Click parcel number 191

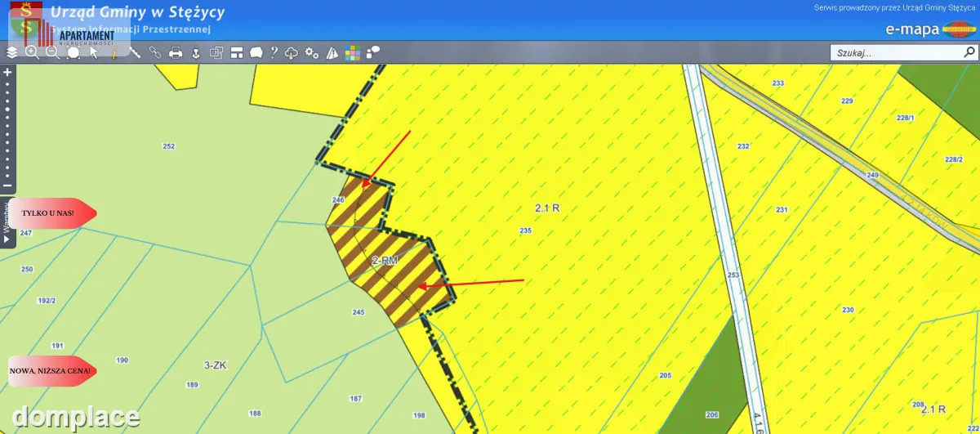click(56, 346)
